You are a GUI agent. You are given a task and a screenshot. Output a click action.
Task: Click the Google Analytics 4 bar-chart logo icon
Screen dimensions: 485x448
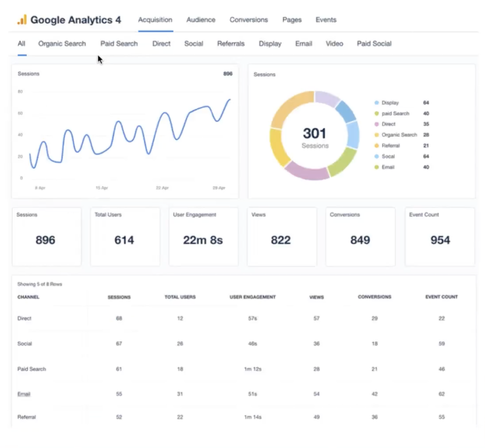tap(22, 19)
